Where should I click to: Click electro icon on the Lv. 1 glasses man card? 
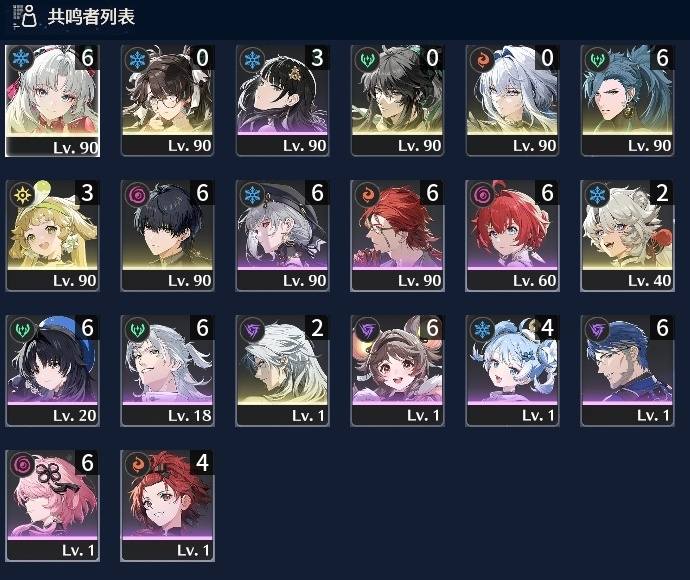tap(597, 329)
